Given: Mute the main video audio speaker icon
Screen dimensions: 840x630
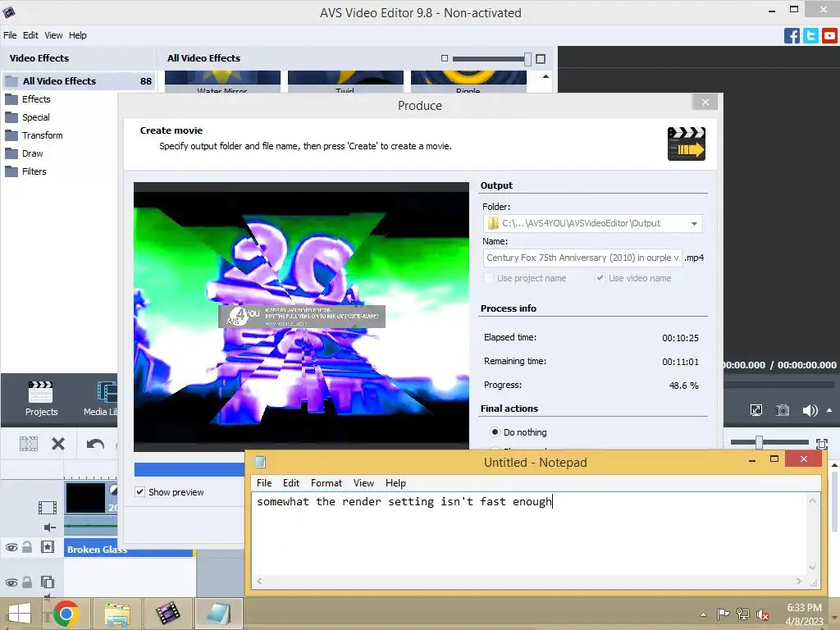Looking at the screenshot, I should (49, 527).
